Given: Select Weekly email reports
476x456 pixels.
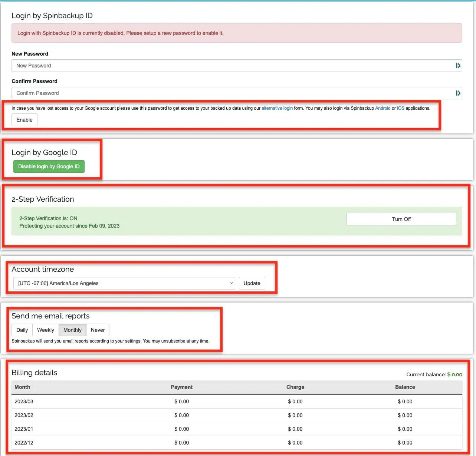Looking at the screenshot, I should 46,330.
